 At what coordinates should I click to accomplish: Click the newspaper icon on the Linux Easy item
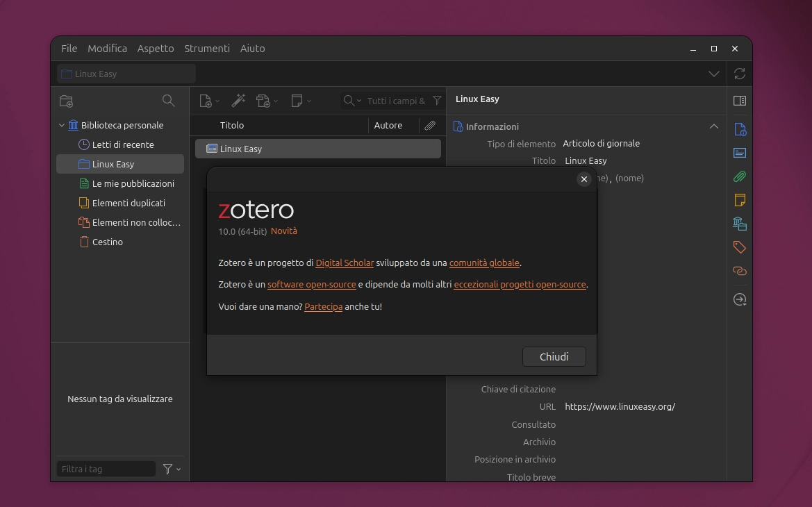pos(211,149)
